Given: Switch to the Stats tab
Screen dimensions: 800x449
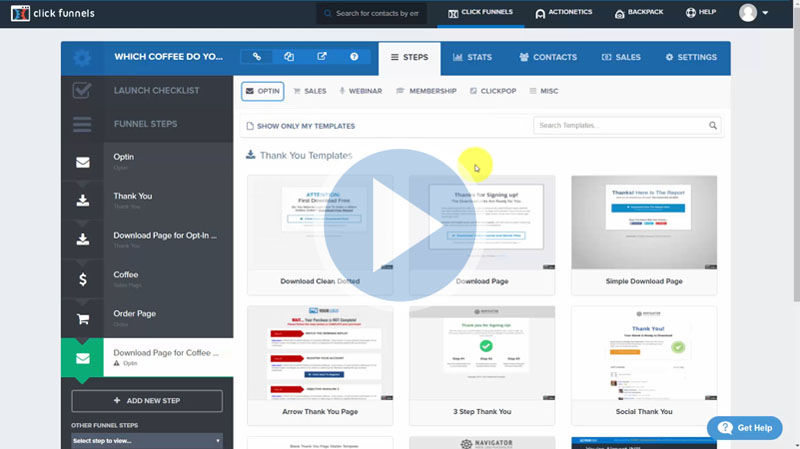Looking at the screenshot, I should pyautogui.click(x=472, y=58).
